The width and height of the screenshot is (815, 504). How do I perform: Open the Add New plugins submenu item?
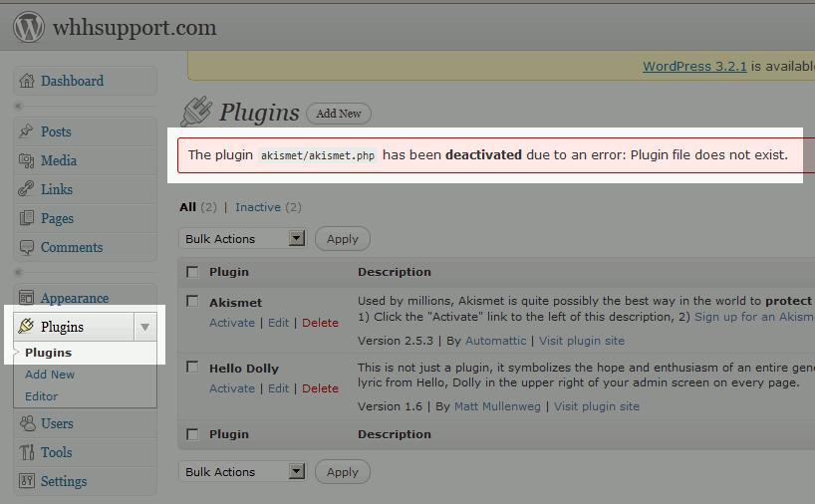[x=50, y=375]
